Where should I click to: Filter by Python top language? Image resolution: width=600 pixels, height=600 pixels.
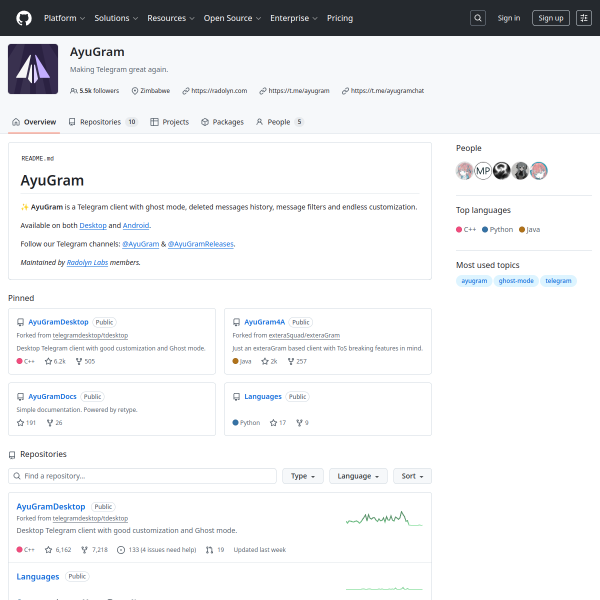point(497,230)
